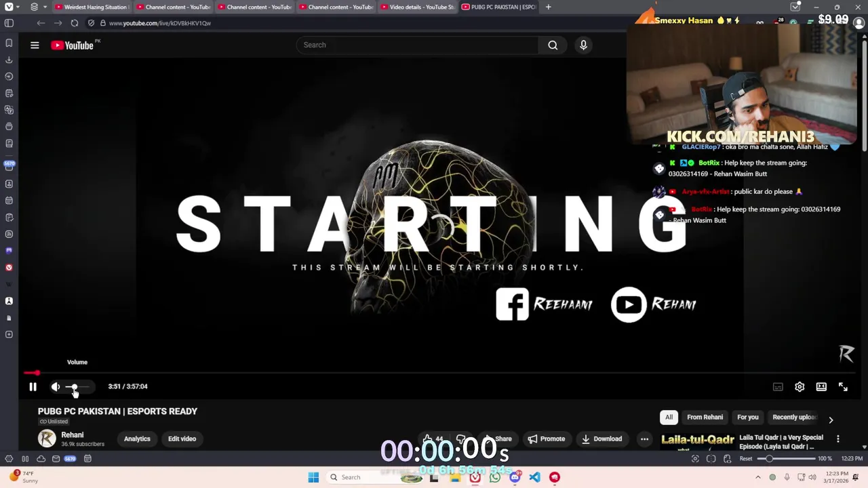Select the All filter chip

(669, 417)
